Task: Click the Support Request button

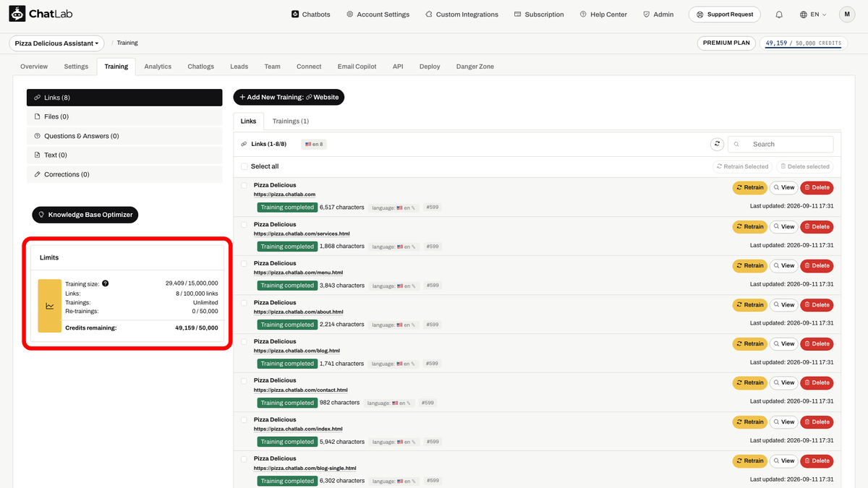Action: tap(724, 14)
